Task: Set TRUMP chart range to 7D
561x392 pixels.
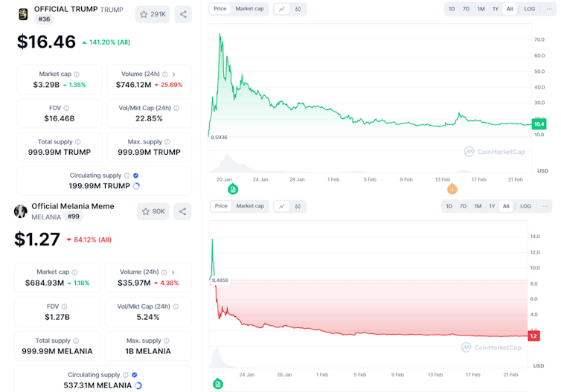Action: tap(466, 9)
